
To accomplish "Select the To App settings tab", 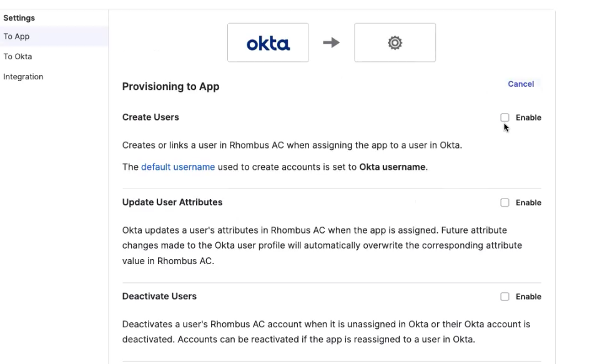I will pyautogui.click(x=54, y=36).
